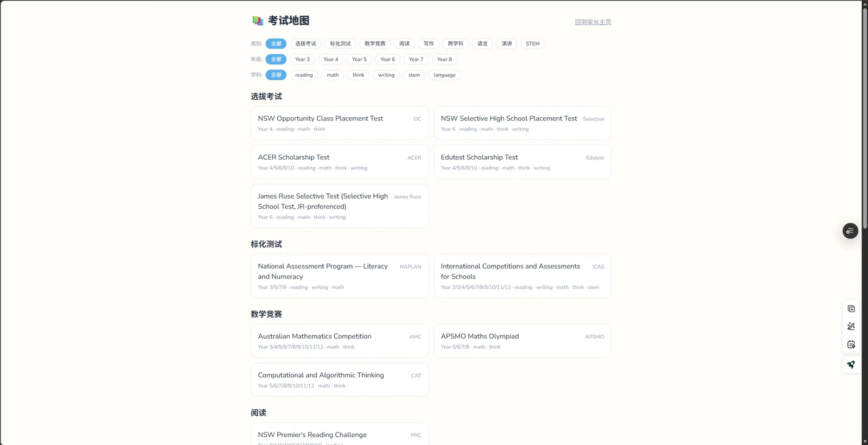
Task: Select the 选拔考试 category filter
Action: (x=305, y=44)
